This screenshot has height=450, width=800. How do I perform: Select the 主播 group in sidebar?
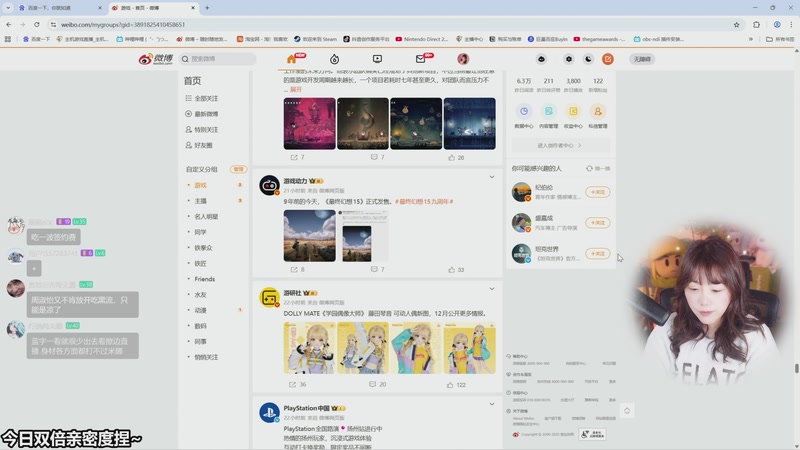click(201, 201)
